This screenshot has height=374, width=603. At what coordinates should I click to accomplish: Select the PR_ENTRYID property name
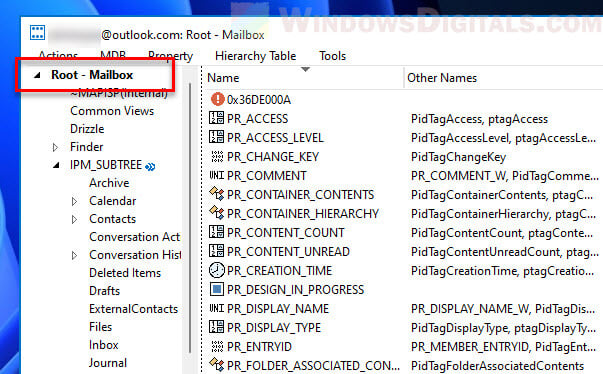[x=259, y=347]
